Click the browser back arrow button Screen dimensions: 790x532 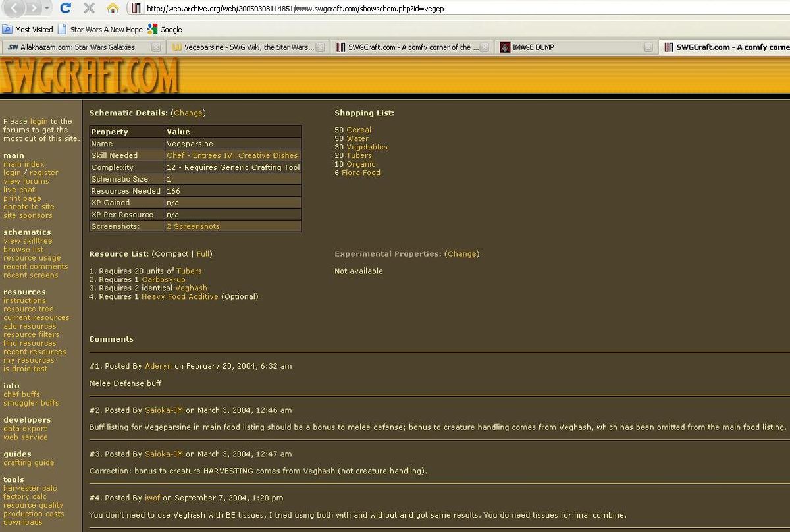tap(15, 9)
